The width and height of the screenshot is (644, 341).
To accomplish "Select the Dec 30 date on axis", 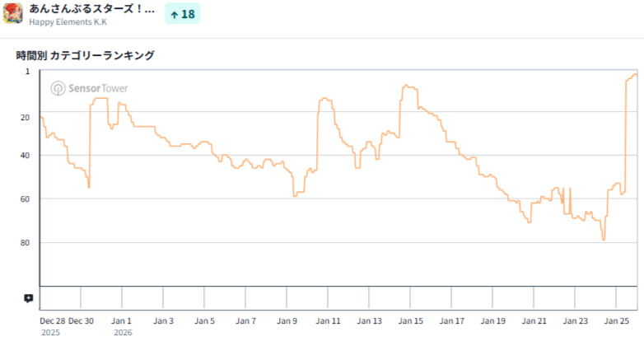I will point(81,321).
